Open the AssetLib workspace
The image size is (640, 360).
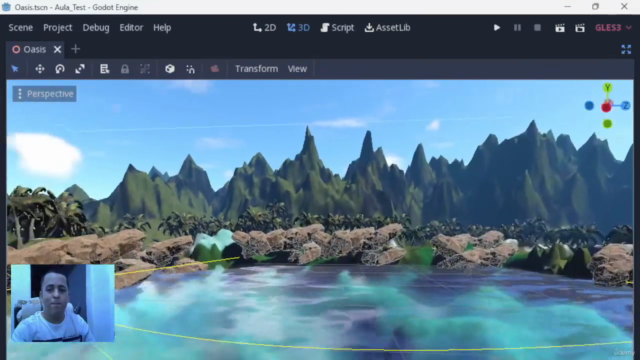pyautogui.click(x=387, y=27)
